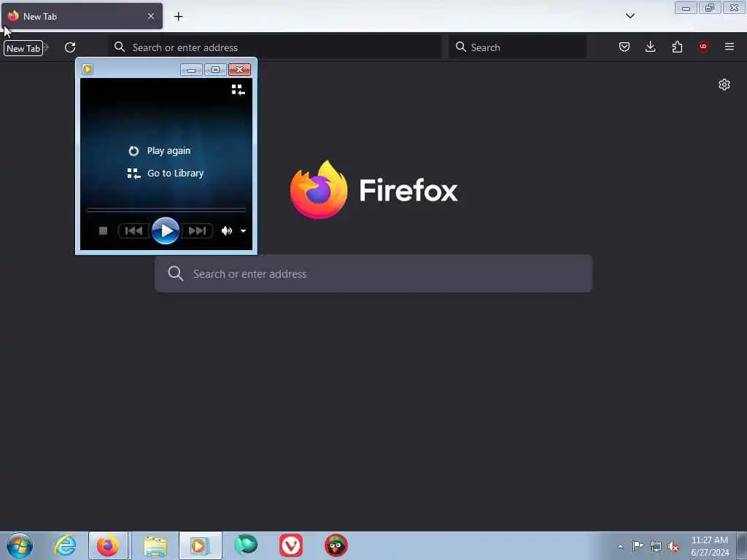747x560 pixels.
Task: Expand the volume dropdown arrow
Action: pos(243,231)
